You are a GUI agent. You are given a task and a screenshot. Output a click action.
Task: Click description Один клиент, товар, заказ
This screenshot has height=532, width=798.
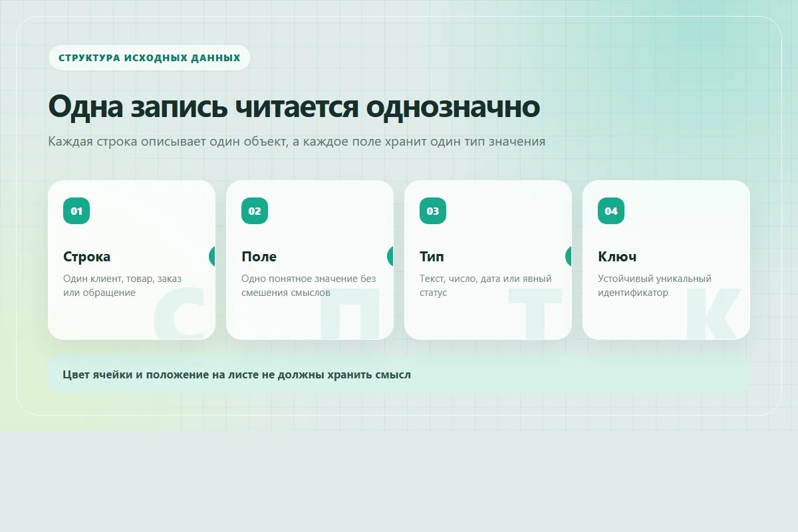click(122, 285)
